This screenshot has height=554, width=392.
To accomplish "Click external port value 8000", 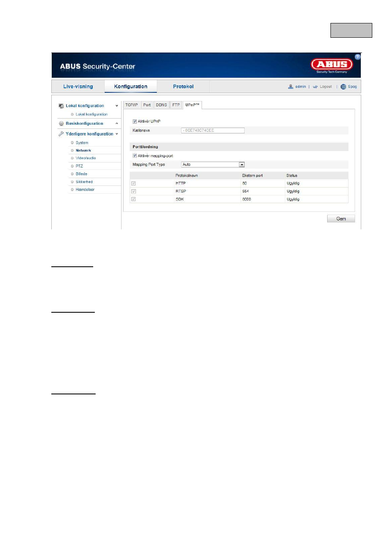I will tap(247, 199).
